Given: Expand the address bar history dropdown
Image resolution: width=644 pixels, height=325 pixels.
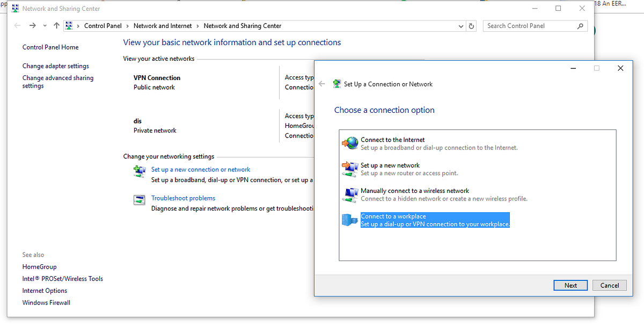Looking at the screenshot, I should coord(462,26).
